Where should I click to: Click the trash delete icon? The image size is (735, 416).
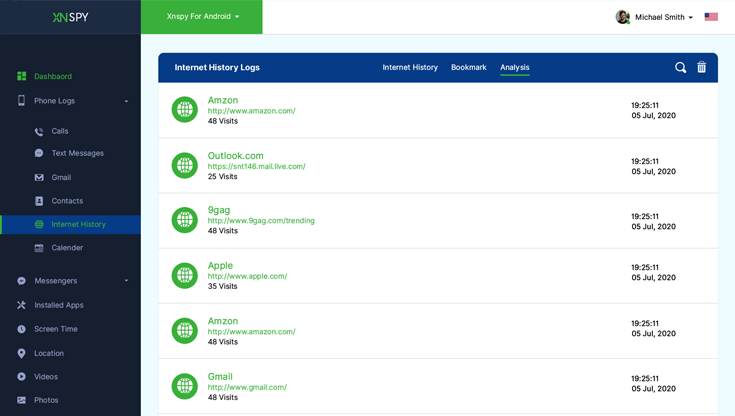click(701, 68)
